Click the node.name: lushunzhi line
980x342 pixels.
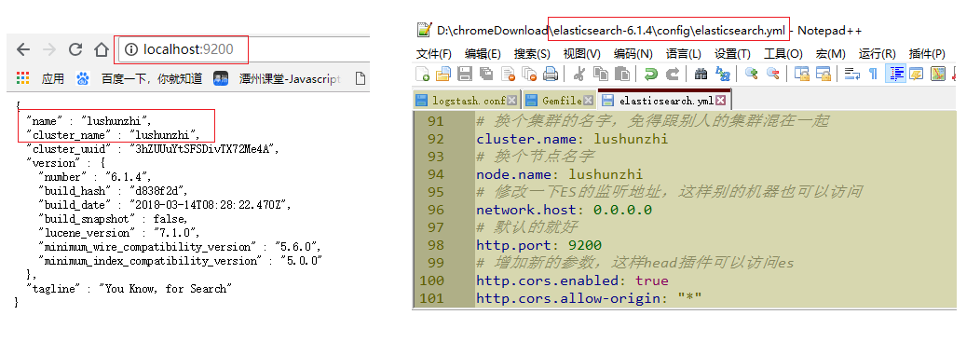pyautogui.click(x=559, y=174)
